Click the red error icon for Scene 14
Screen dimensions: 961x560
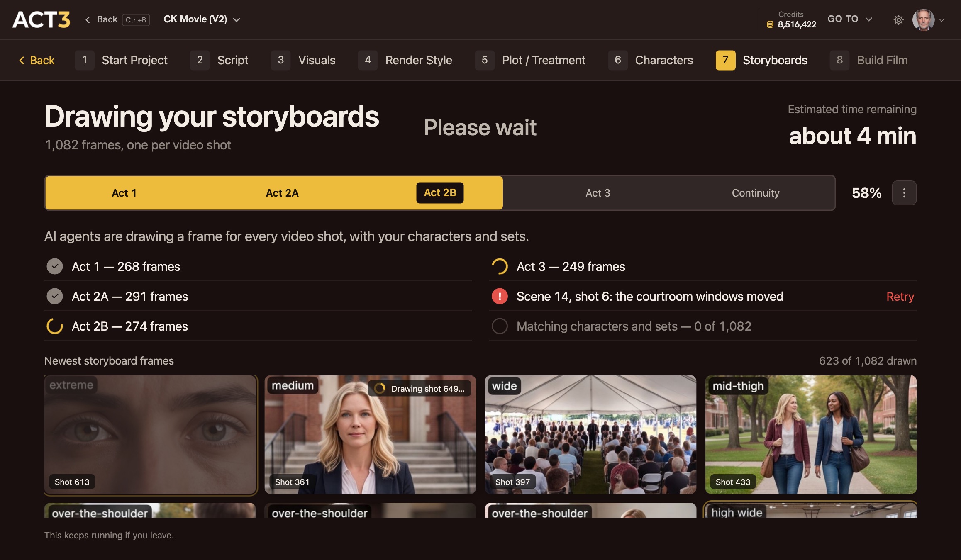pyautogui.click(x=500, y=296)
